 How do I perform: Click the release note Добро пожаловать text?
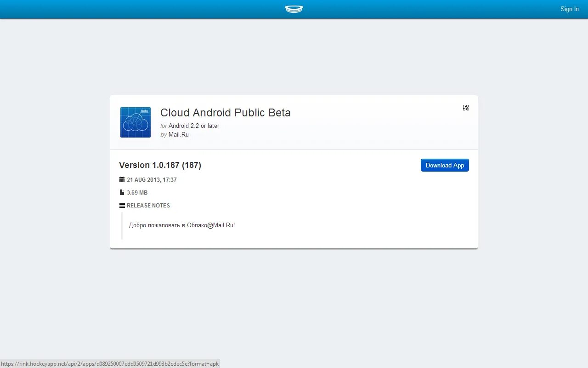point(182,225)
